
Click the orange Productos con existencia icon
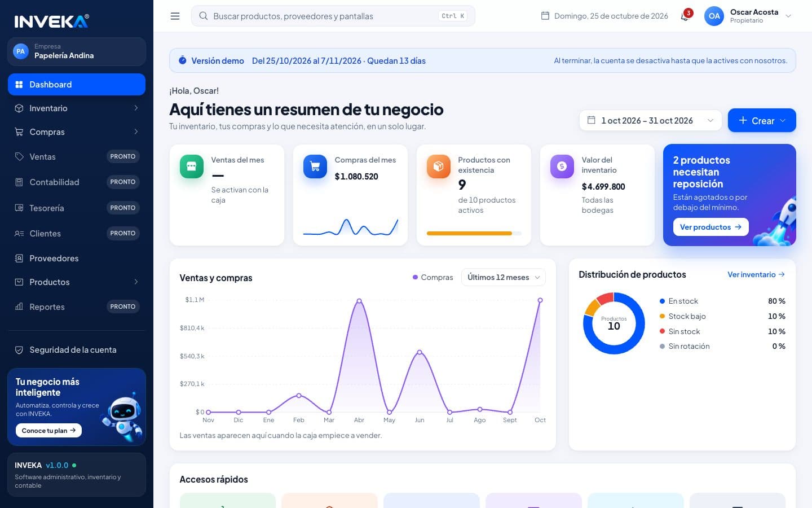coord(439,167)
